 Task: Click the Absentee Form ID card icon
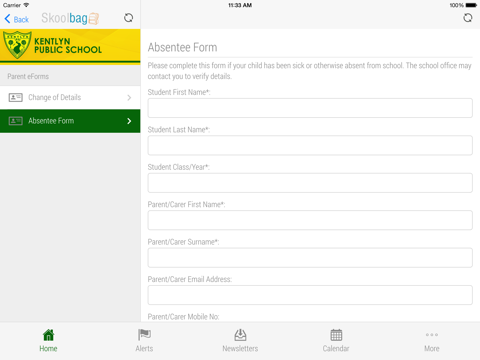[15, 121]
